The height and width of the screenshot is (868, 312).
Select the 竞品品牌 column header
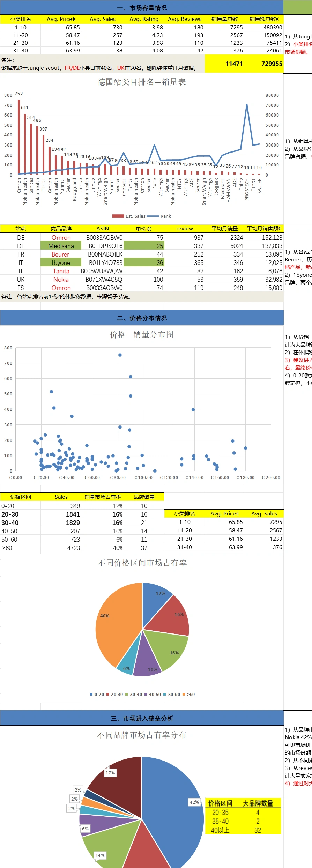tap(61, 229)
